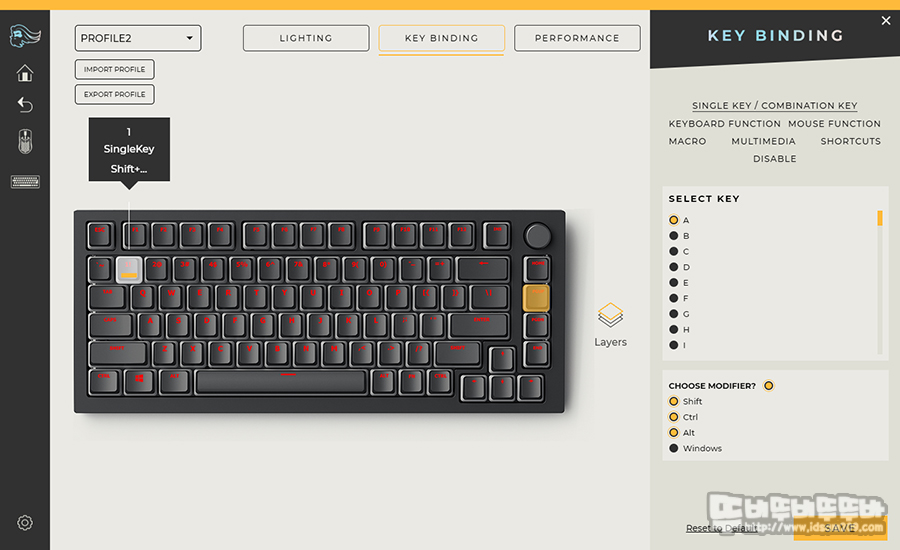Open the Home icon in sidebar
Viewport: 900px width, 550px height.
click(x=25, y=73)
